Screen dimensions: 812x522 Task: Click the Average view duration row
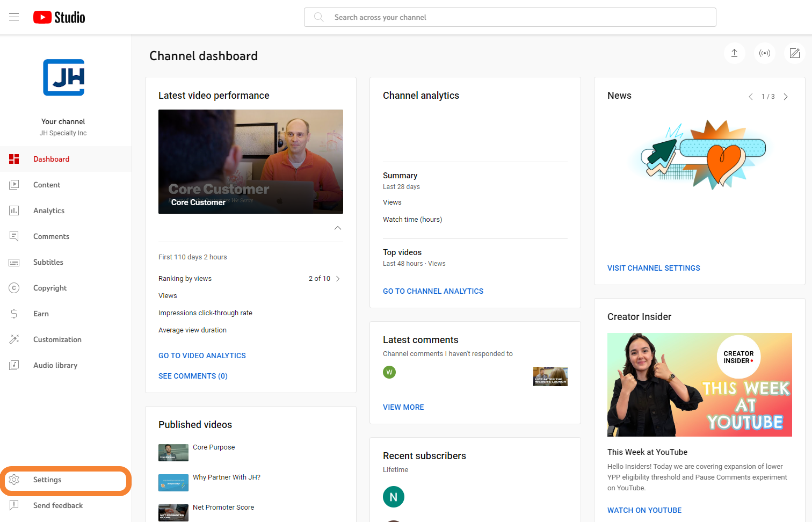pyautogui.click(x=251, y=330)
